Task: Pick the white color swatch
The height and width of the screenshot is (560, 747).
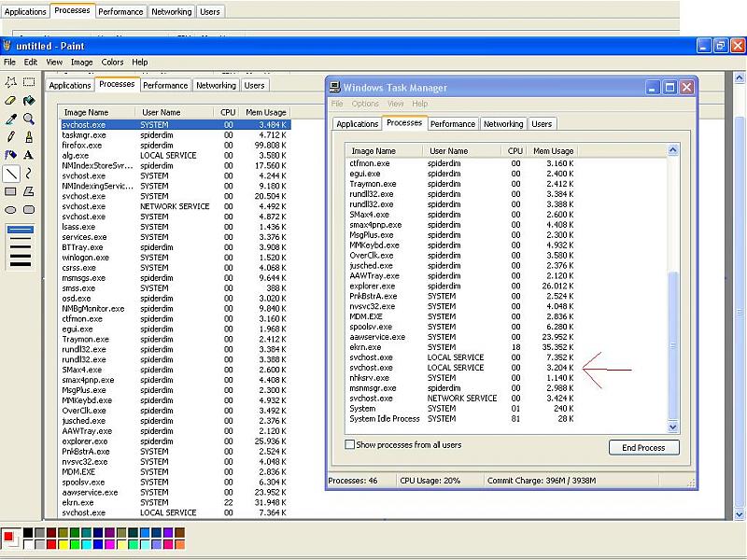Action: pos(28,544)
